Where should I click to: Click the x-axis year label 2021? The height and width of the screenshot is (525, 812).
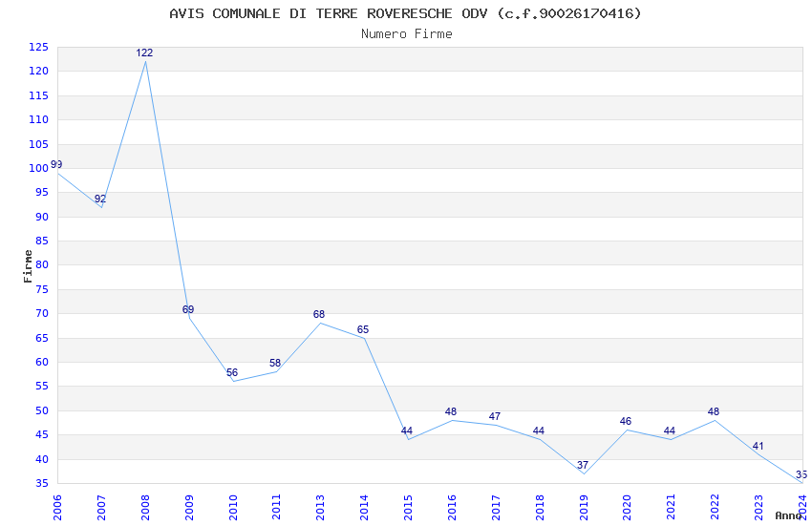672,508
